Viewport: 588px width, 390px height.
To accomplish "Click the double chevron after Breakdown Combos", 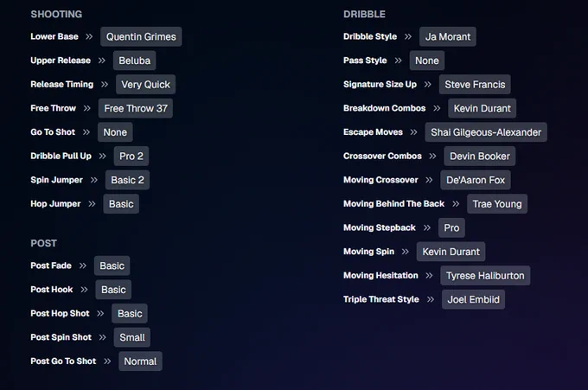I will pos(437,108).
